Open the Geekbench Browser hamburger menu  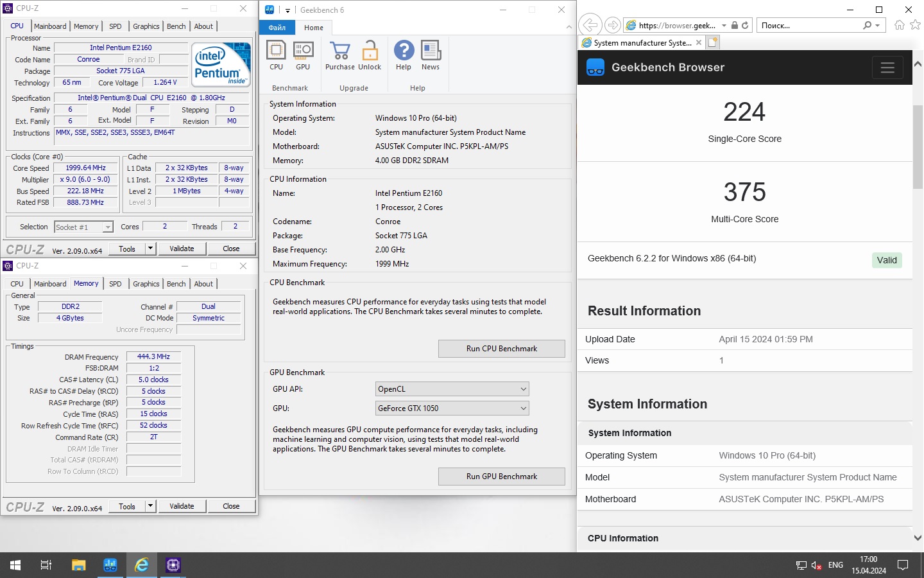pos(887,67)
